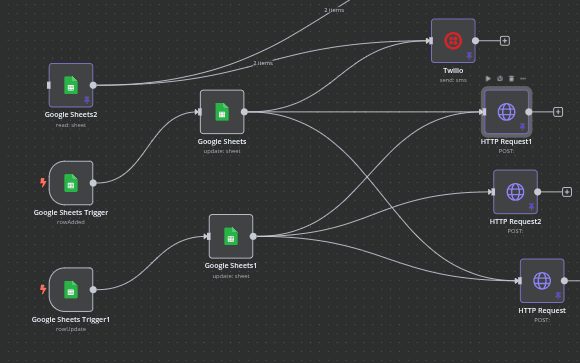Open the three-dots menu above HTTP Request1

(x=523, y=78)
